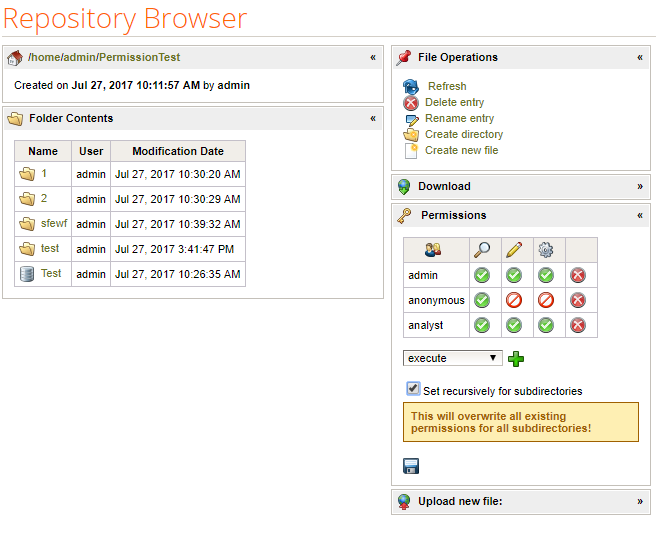This screenshot has width=656, height=535.
Task: Uncheck Set recursively for subdirectories
Action: pyautogui.click(x=413, y=389)
